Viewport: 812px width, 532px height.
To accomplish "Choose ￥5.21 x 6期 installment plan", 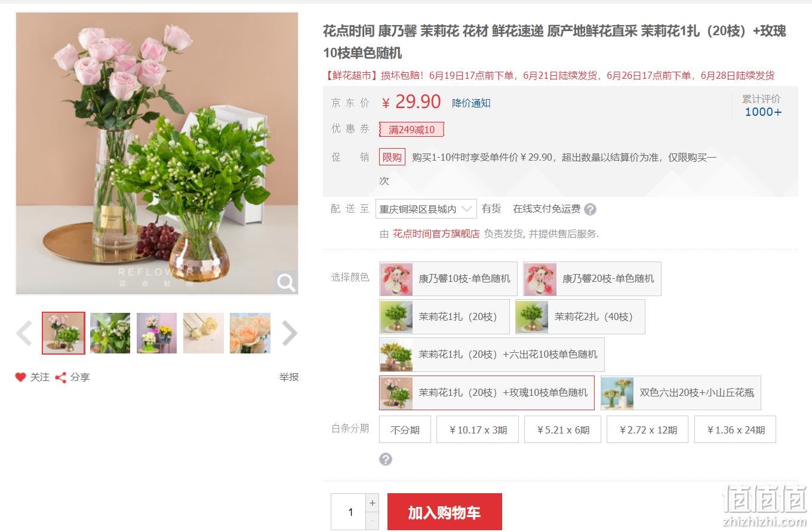I will [562, 429].
